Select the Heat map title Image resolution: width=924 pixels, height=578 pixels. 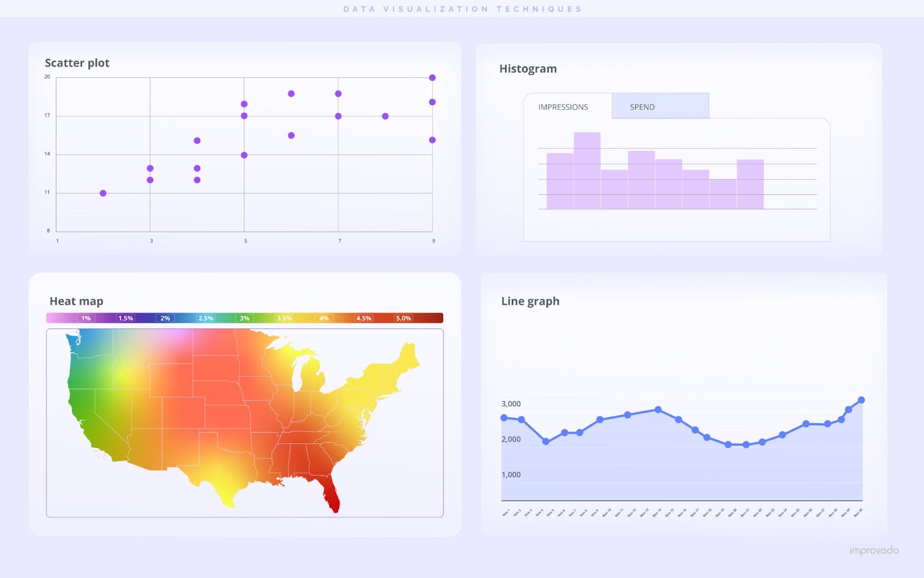[77, 301]
